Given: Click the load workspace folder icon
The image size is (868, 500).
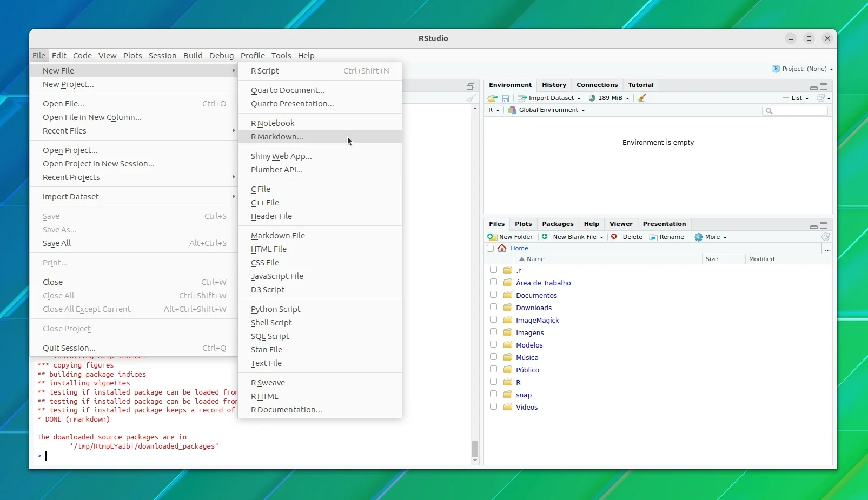Looking at the screenshot, I should (492, 98).
